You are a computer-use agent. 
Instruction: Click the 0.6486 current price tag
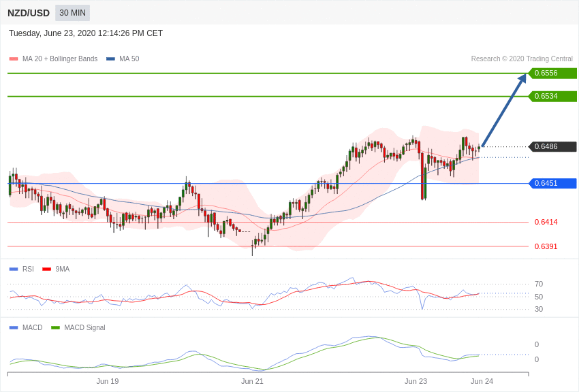[552, 147]
